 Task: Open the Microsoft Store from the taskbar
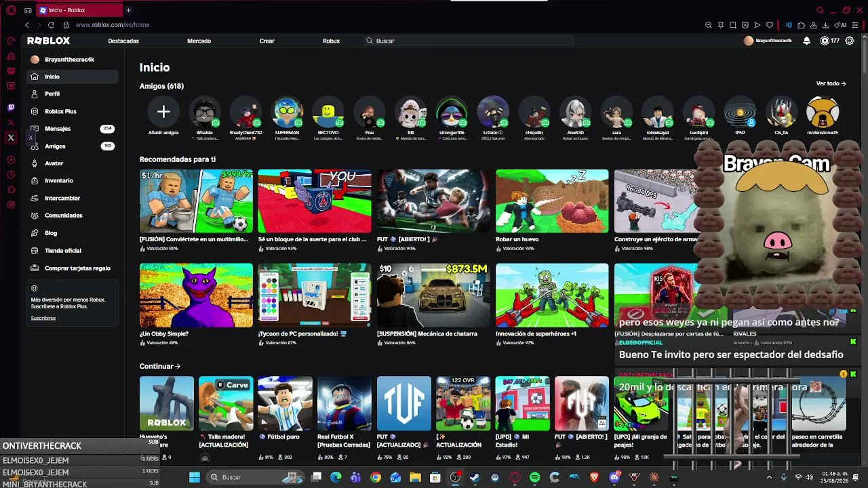tap(435, 477)
